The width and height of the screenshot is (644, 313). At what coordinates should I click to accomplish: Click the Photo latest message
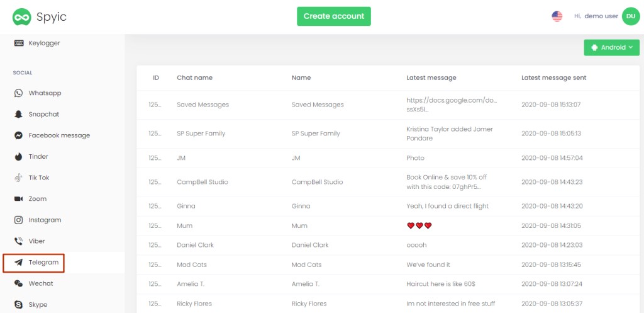click(415, 158)
